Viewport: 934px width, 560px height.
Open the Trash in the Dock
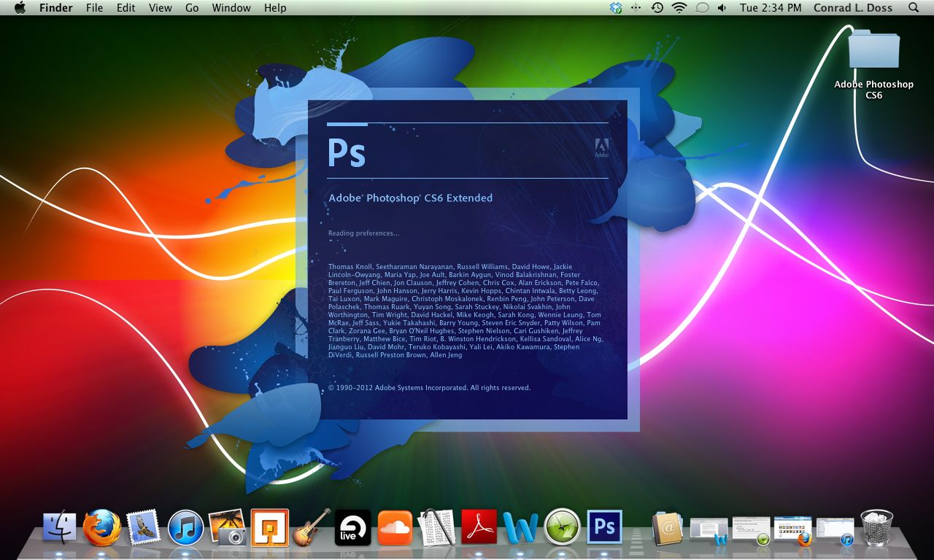coord(876,527)
